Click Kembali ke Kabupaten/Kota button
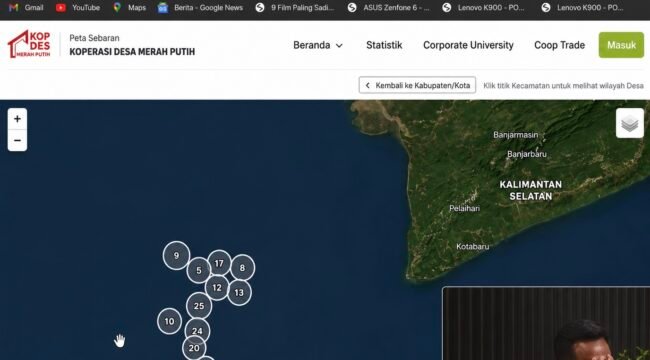Viewport: 650px width, 360px height. pos(417,85)
